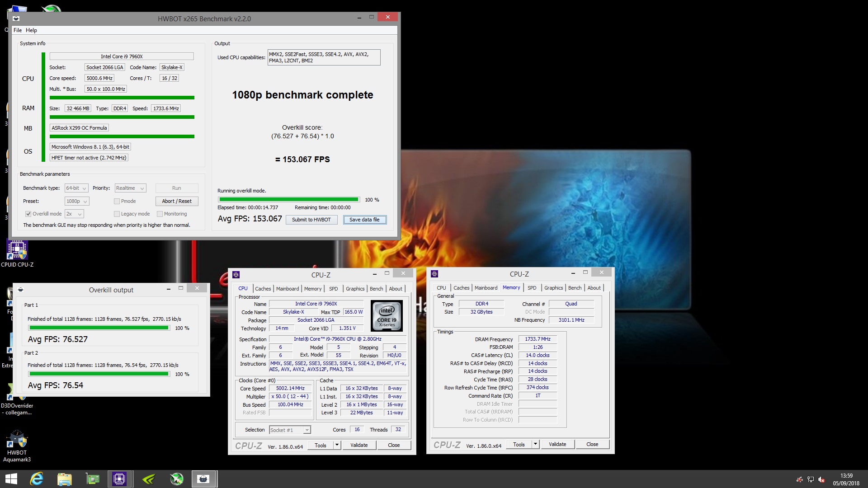Open the Socket #1 selection dropdown

point(290,430)
